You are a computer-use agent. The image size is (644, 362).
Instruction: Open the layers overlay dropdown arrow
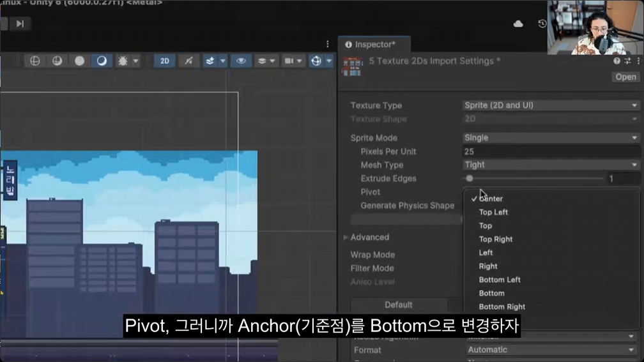[272, 61]
